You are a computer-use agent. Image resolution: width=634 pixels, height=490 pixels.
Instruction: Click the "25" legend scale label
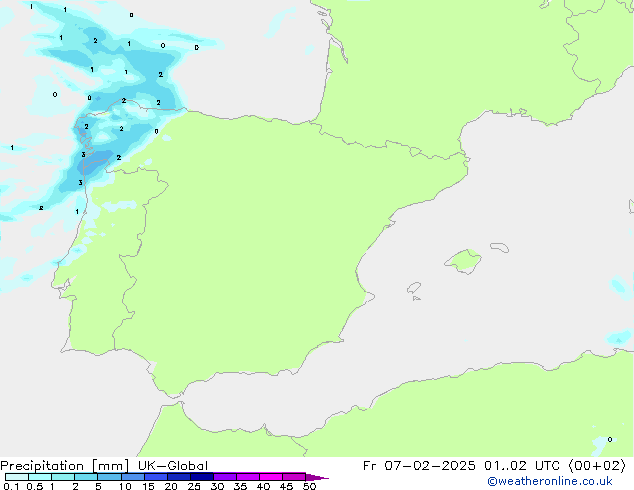[194, 486]
